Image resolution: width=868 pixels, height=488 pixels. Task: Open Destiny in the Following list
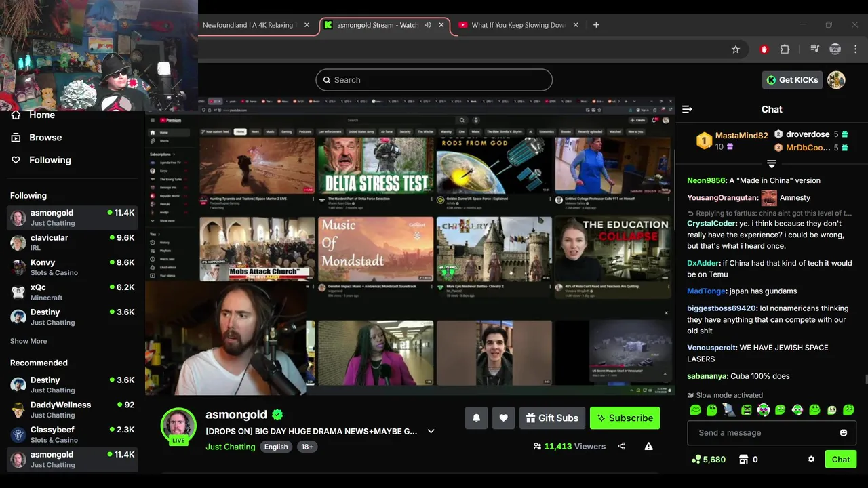[x=73, y=317]
